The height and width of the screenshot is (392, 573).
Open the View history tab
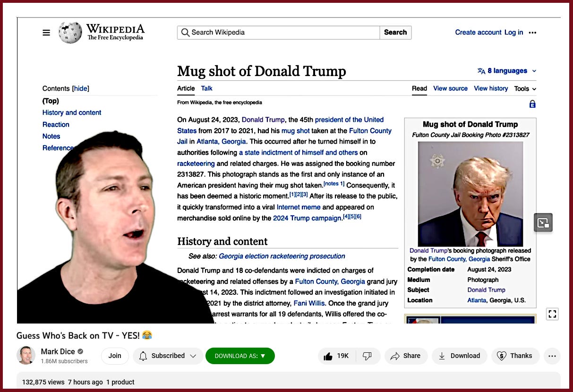(491, 88)
